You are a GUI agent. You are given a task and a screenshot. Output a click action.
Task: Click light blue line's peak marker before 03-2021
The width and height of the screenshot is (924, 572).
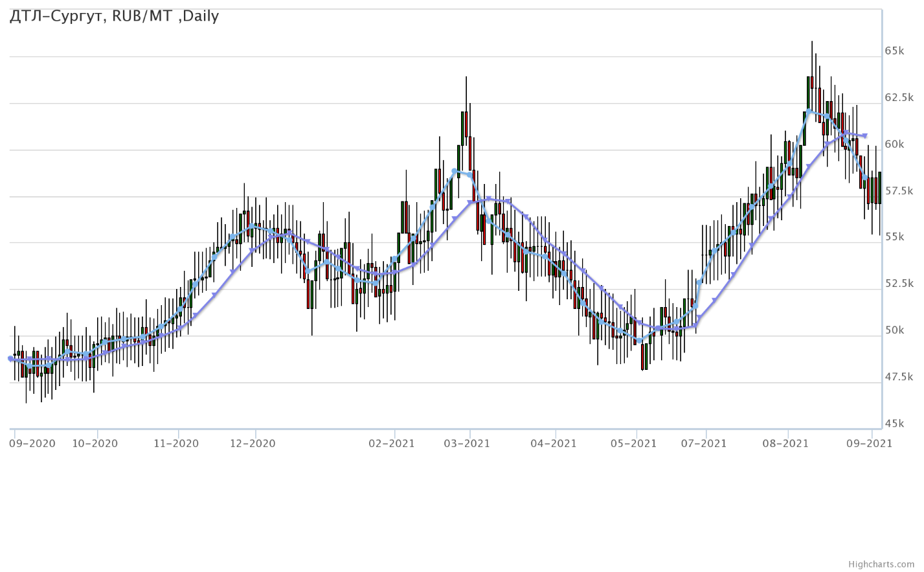pyautogui.click(x=455, y=171)
